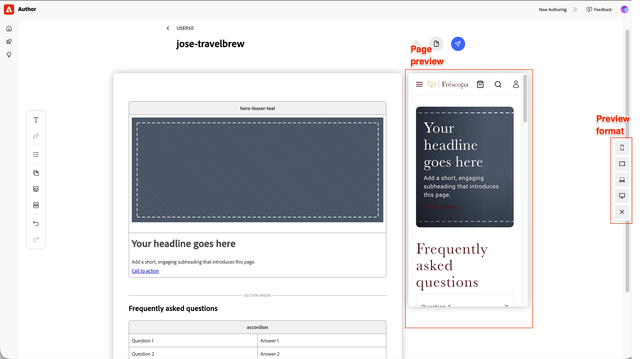Click the page preview document icon
This screenshot has height=359, width=644.
point(436,44)
